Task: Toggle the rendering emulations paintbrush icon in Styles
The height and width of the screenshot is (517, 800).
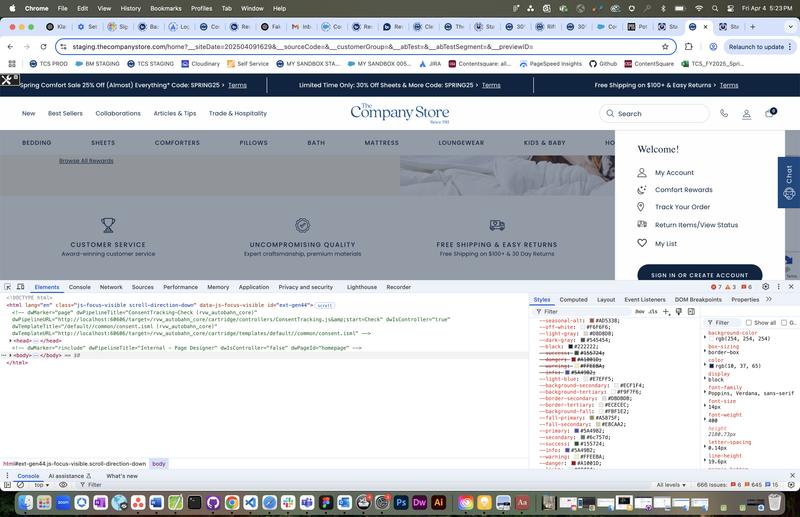Action: pos(679,311)
